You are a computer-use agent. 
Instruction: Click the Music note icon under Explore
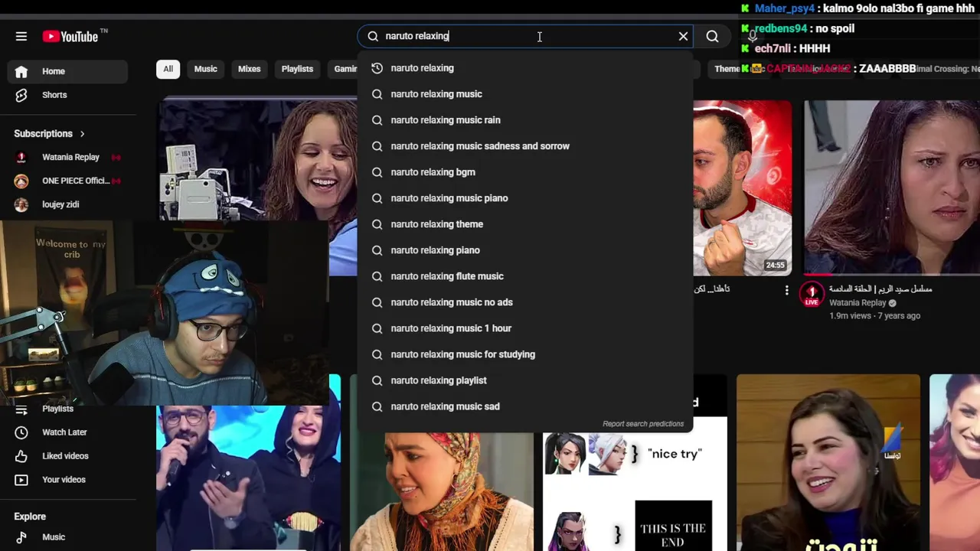pos(21,537)
